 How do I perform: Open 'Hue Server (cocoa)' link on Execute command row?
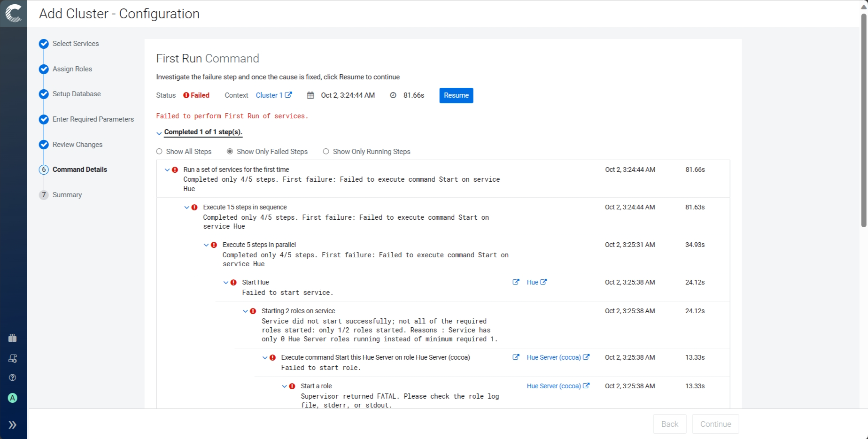click(554, 357)
